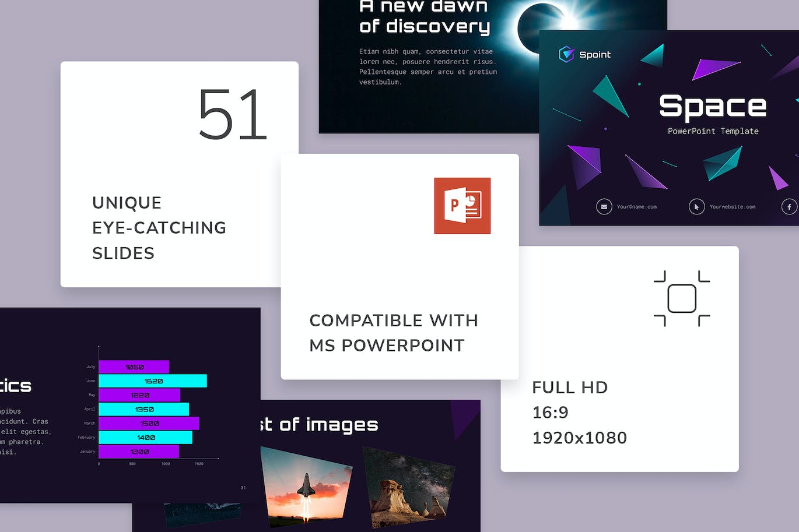
Task: Click the Facebook circle icon
Action: pos(789,207)
